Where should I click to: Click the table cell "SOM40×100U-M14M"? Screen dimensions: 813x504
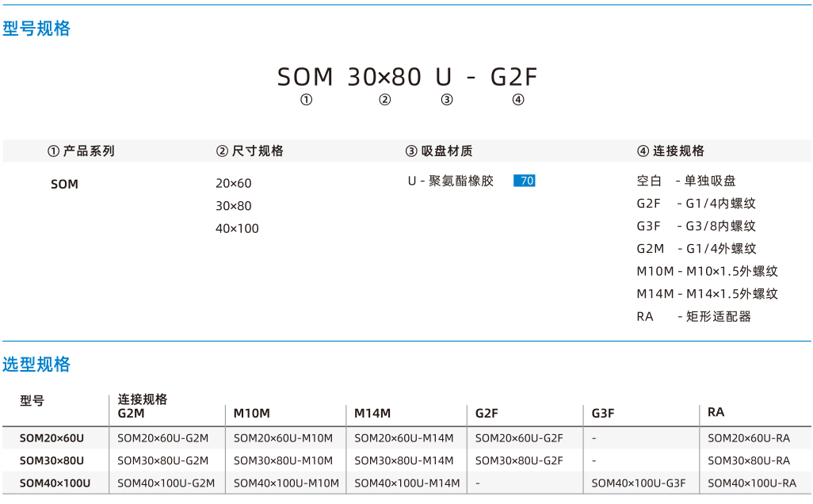pos(407,483)
